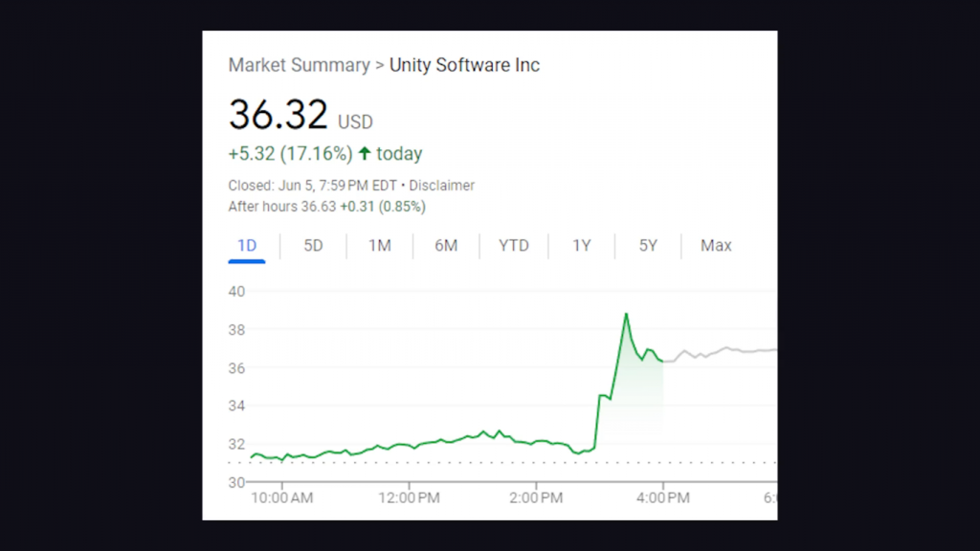Switch to the 5D tab
Screen dimensions: 980x551
313,246
